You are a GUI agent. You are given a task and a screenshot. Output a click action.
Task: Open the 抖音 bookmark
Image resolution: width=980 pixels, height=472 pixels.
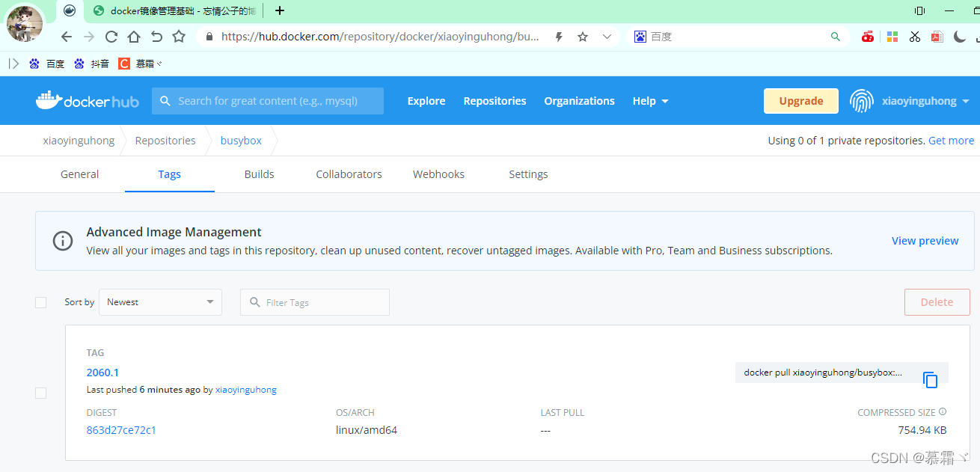pyautogui.click(x=92, y=64)
